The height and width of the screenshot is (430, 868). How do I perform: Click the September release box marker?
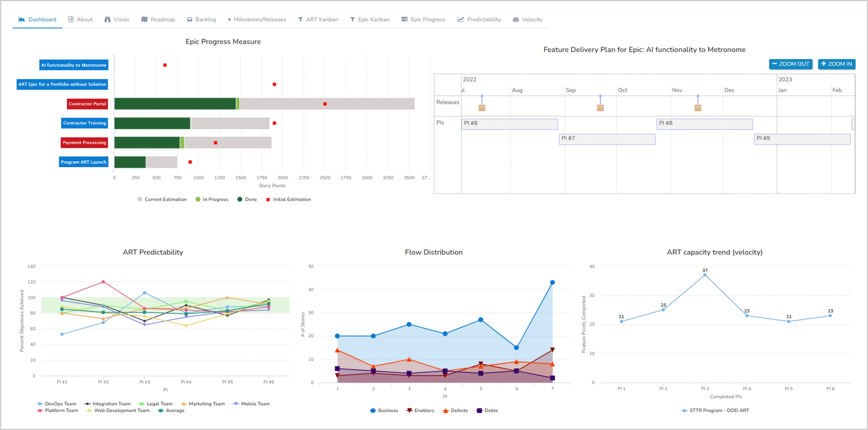coord(600,107)
